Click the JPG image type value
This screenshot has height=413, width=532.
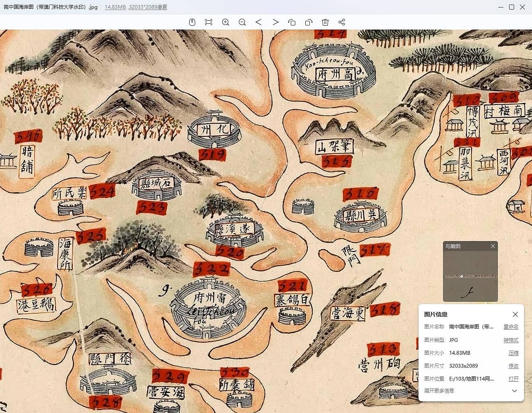[x=453, y=340]
